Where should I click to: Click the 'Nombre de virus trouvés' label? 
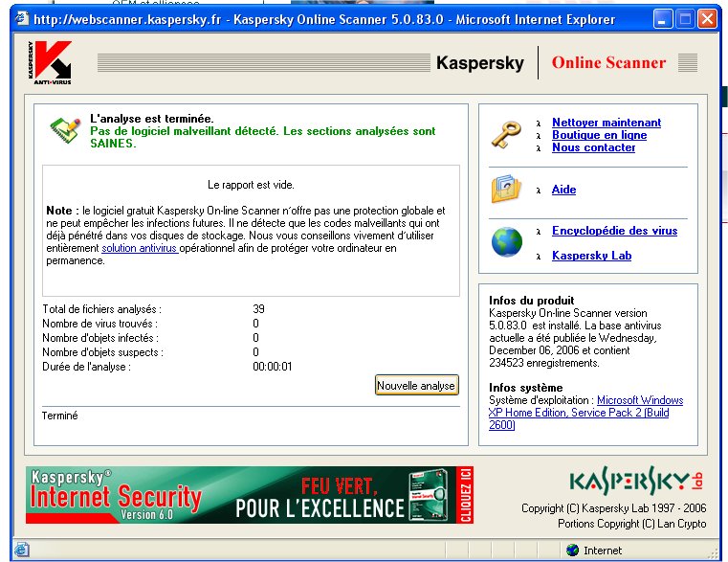tap(99, 324)
